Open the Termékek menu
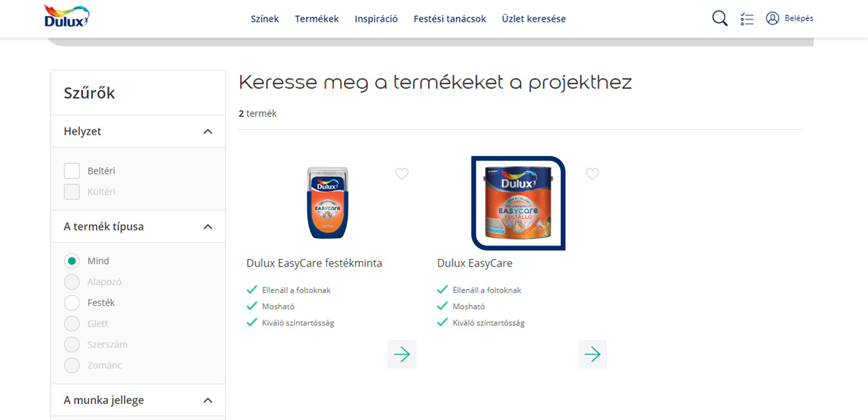The height and width of the screenshot is (420, 868). (x=317, y=19)
